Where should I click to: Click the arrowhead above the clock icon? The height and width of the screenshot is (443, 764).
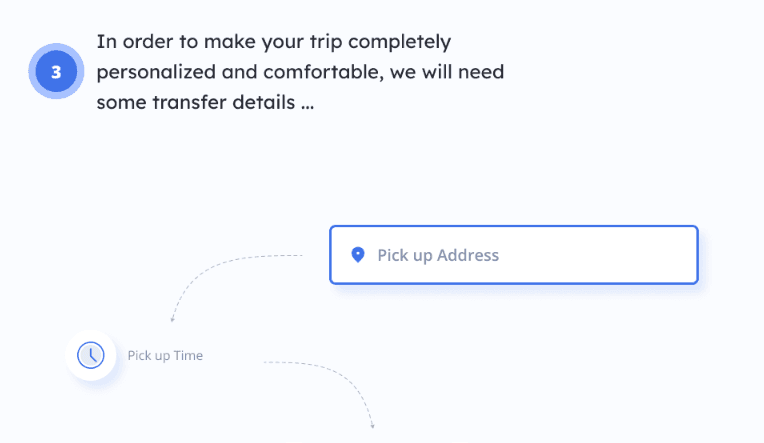(172, 319)
